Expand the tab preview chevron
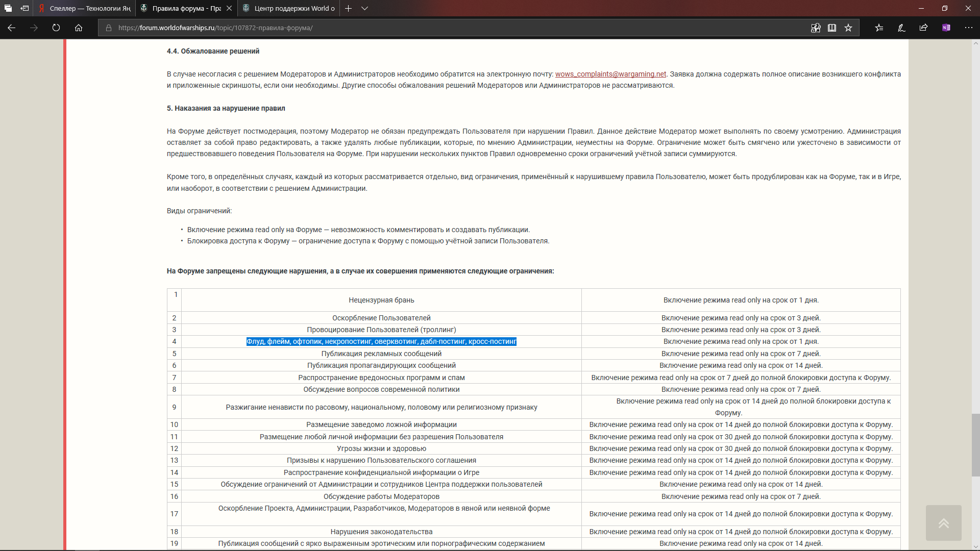Screen dimensions: 980x551 364,8
